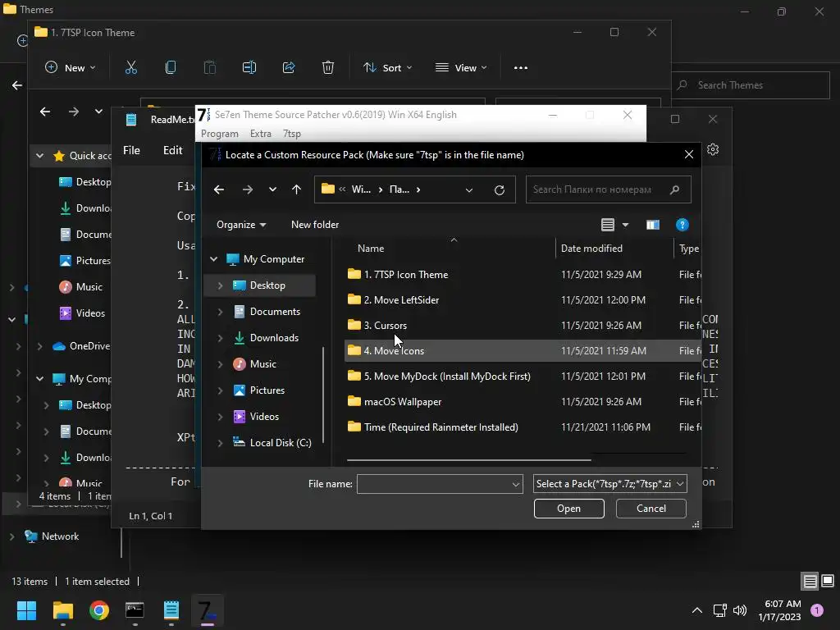Open recent locations dropdown in dialog
This screenshot has width=840, height=630.
(x=272, y=189)
